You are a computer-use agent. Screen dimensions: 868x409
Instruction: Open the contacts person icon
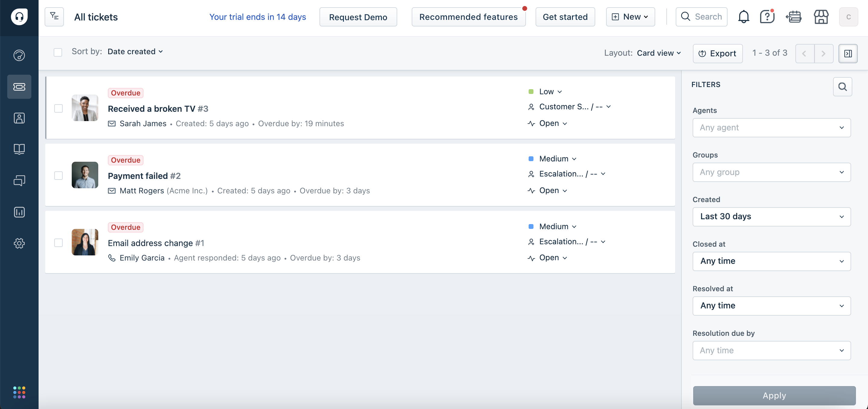click(19, 118)
